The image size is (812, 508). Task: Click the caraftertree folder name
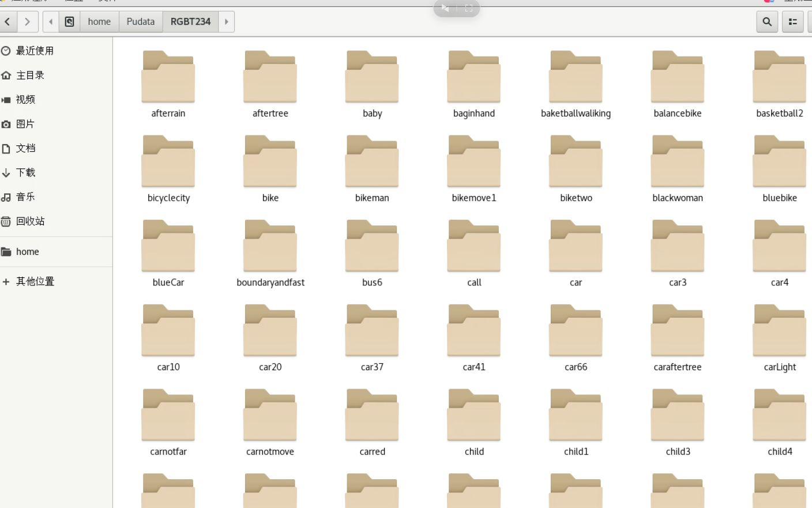click(x=678, y=367)
